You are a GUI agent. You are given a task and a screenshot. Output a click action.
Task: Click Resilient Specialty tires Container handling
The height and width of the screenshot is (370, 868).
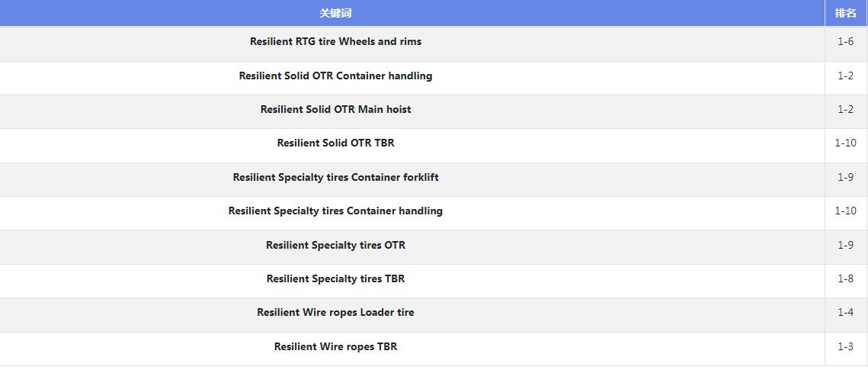coord(335,211)
